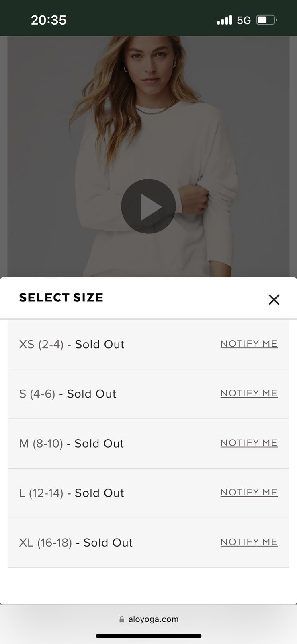This screenshot has width=297, height=644.
Task: Tap the 20:35 clock in status bar
Action: pyautogui.click(x=49, y=20)
